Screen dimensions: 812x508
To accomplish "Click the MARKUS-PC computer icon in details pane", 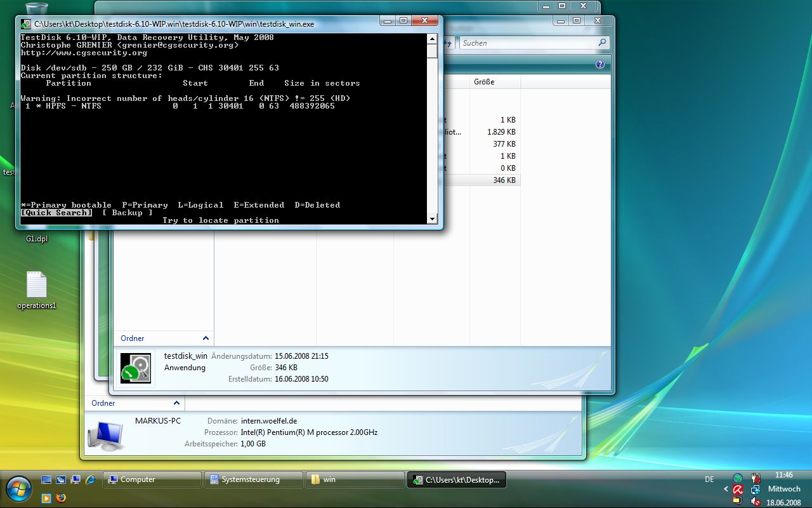I will (x=105, y=434).
